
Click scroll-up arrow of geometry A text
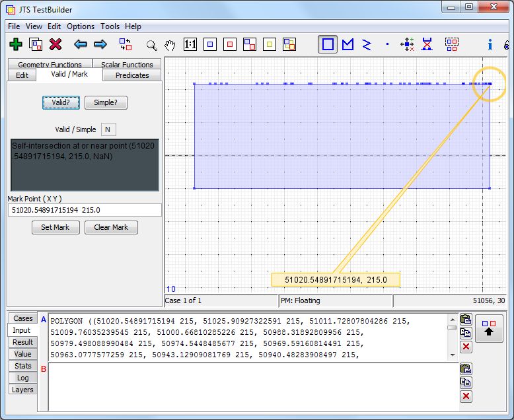pos(453,319)
